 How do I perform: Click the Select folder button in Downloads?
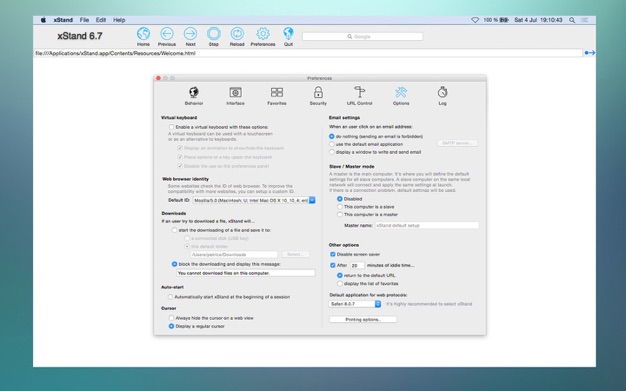[296, 254]
